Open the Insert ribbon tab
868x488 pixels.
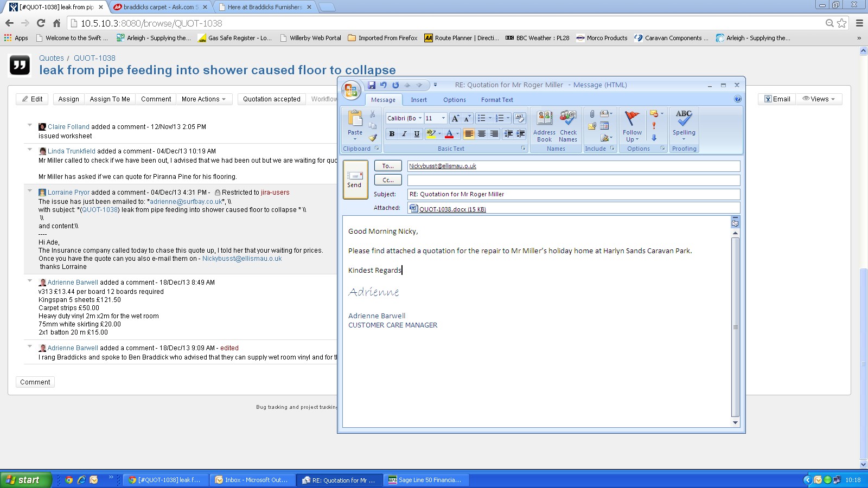(418, 100)
